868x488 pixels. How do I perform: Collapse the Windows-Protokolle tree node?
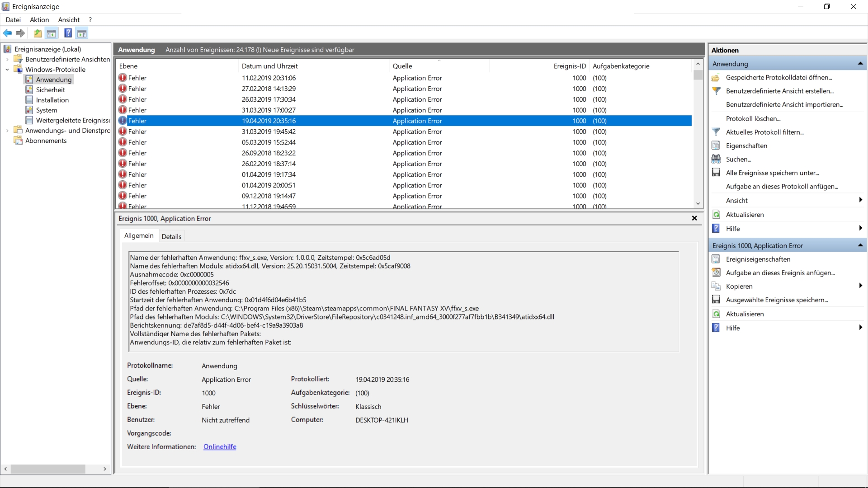pyautogui.click(x=7, y=70)
